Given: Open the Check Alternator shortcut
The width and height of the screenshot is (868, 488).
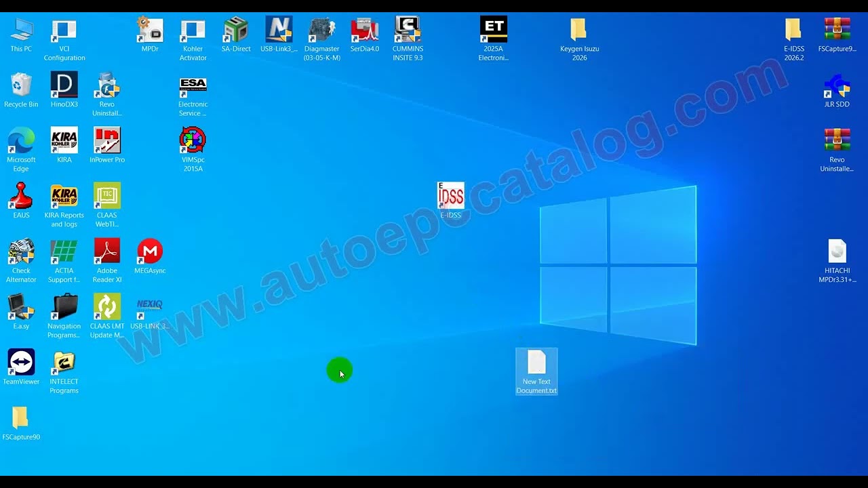Looking at the screenshot, I should (x=21, y=261).
